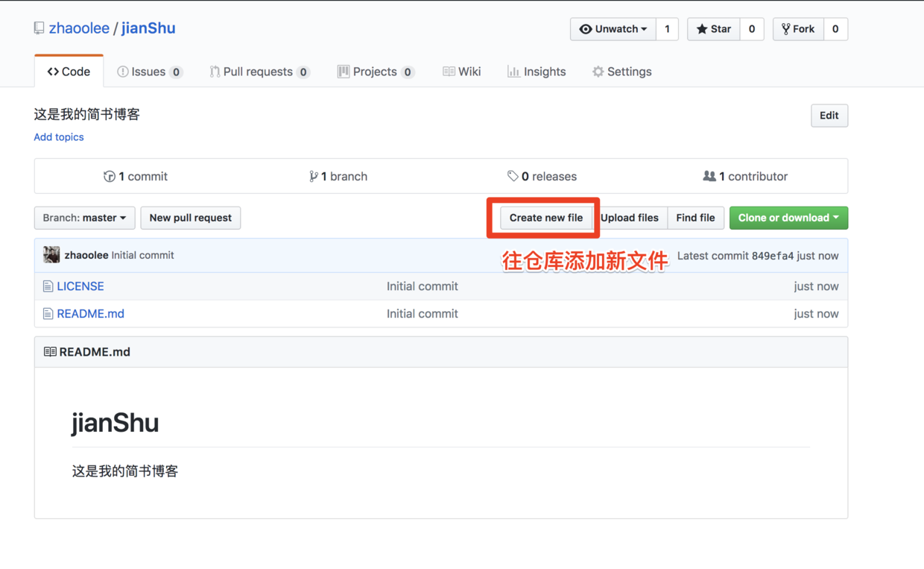Fork the repository
924x569 pixels.
[798, 29]
